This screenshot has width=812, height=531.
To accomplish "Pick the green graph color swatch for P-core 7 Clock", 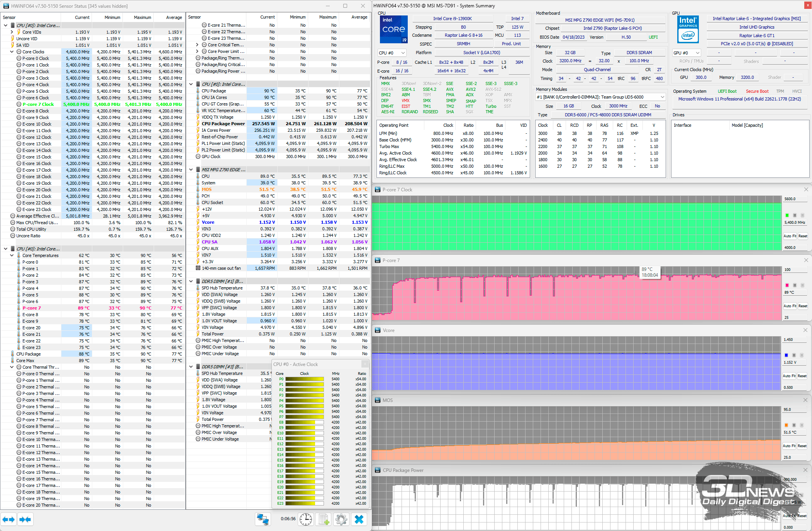I will 787,215.
